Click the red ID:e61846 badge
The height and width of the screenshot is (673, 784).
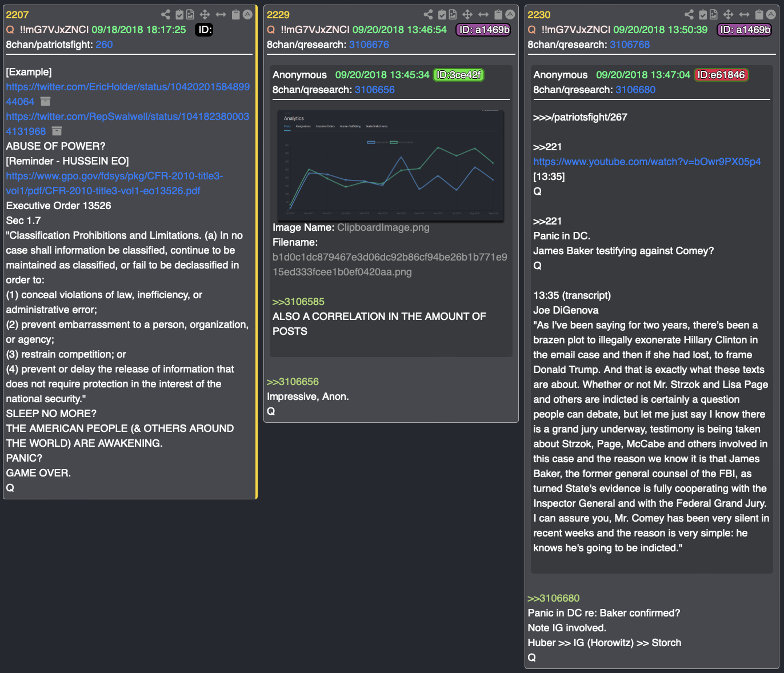[x=721, y=75]
